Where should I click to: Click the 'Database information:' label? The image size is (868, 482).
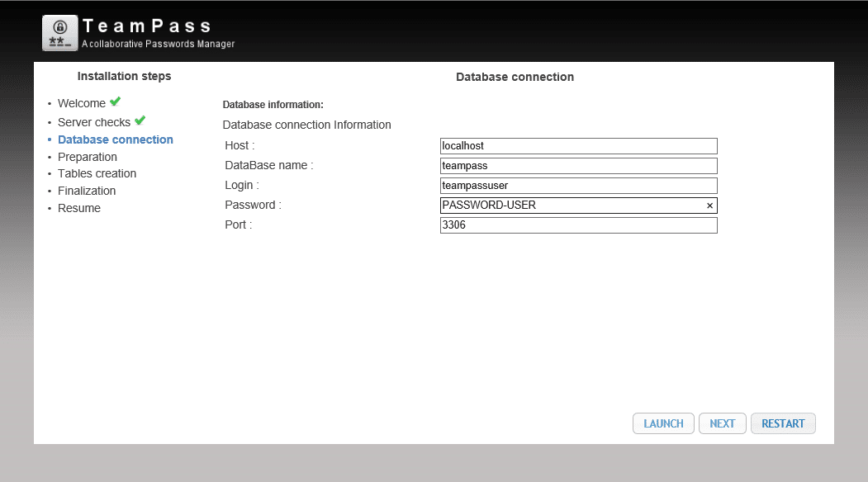coord(273,105)
